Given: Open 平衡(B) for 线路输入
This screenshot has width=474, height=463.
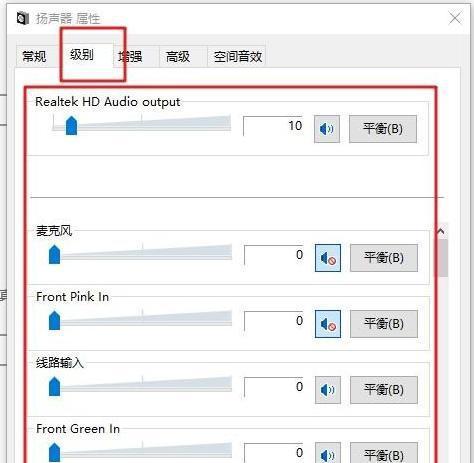Looking at the screenshot, I should (x=384, y=390).
